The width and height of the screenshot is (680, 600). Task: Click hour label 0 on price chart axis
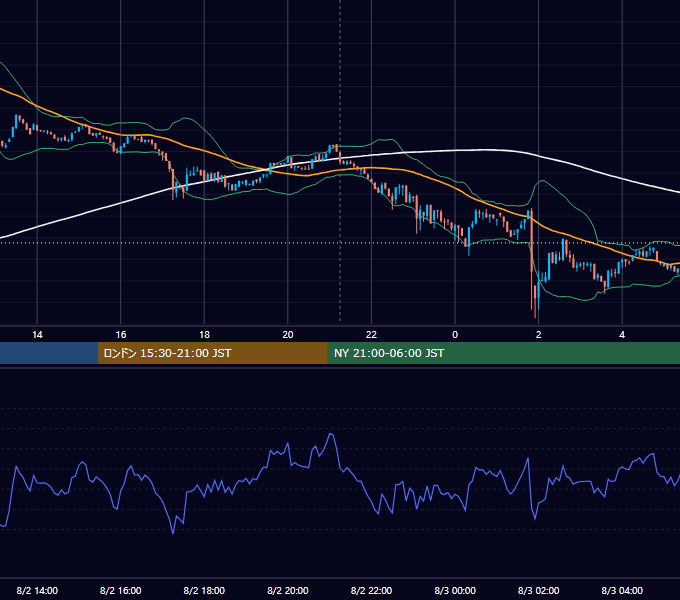(455, 335)
